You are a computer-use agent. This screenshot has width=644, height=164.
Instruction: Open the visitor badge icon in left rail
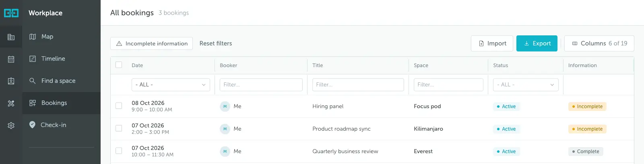click(x=11, y=81)
